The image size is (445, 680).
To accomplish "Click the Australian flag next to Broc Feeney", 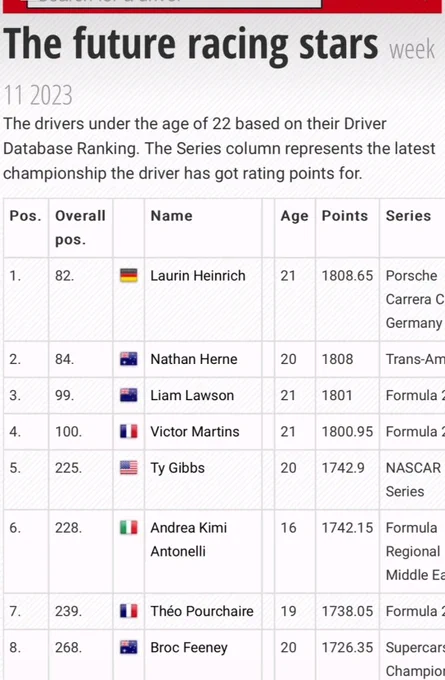I will [129, 647].
